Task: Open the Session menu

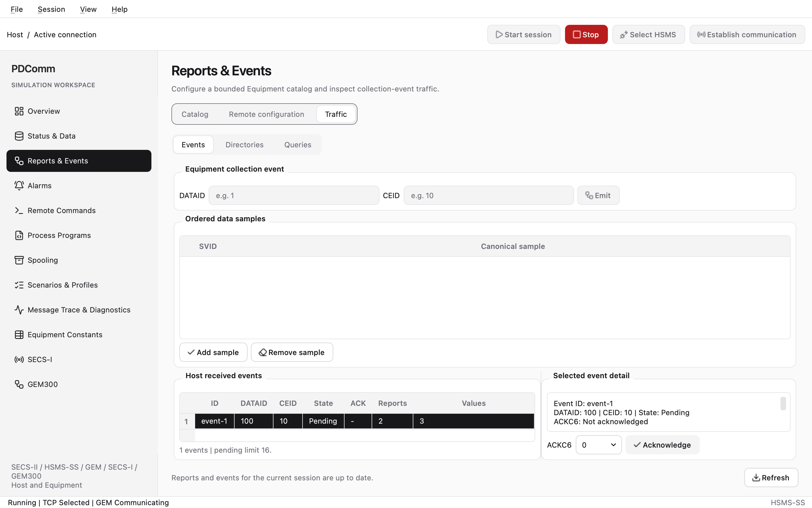Action: [51, 9]
